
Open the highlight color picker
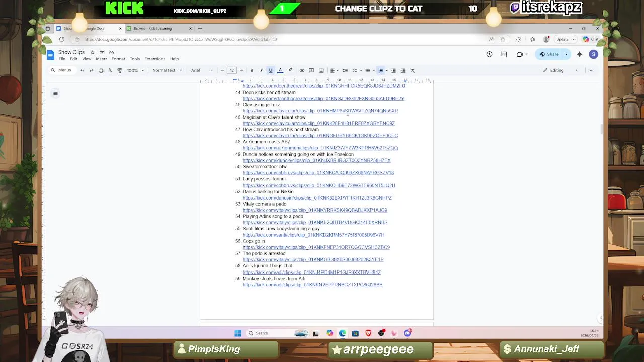(290, 70)
